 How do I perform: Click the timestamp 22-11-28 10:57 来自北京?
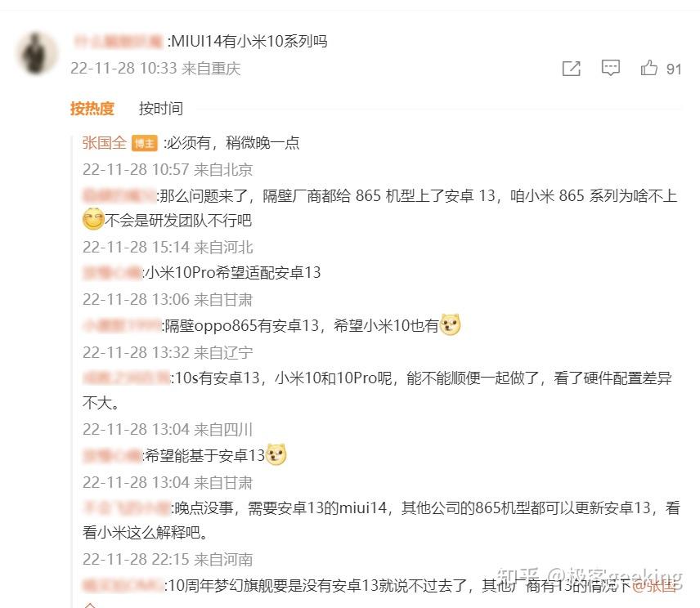pos(168,169)
